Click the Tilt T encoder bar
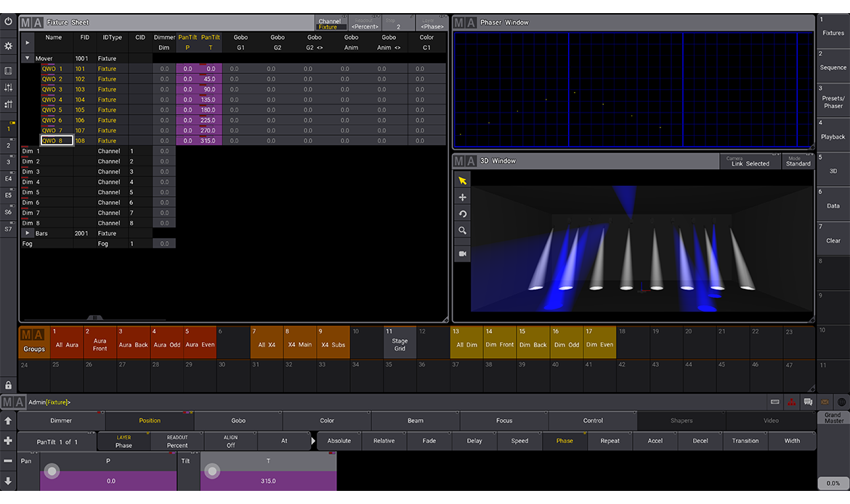This screenshot has height=504, width=850. (268, 471)
